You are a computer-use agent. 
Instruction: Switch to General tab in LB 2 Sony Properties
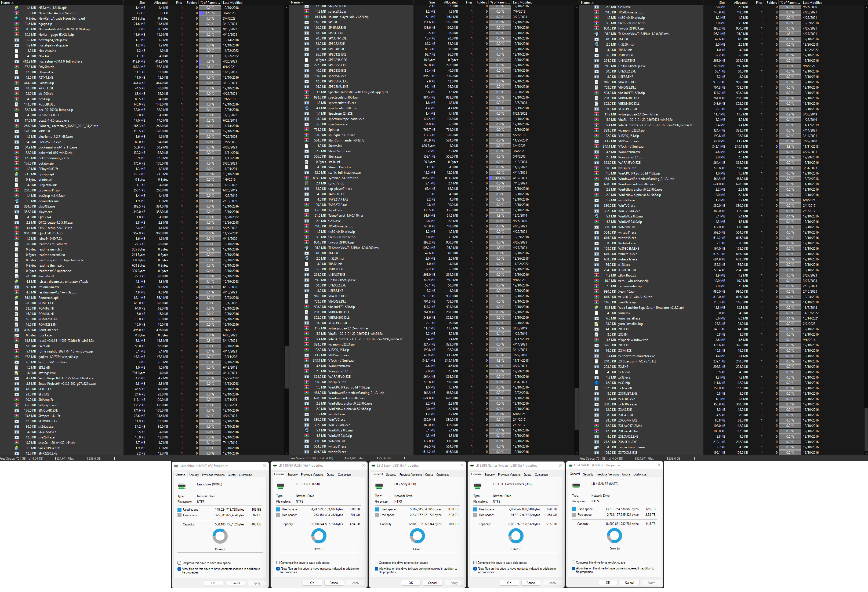click(x=377, y=474)
